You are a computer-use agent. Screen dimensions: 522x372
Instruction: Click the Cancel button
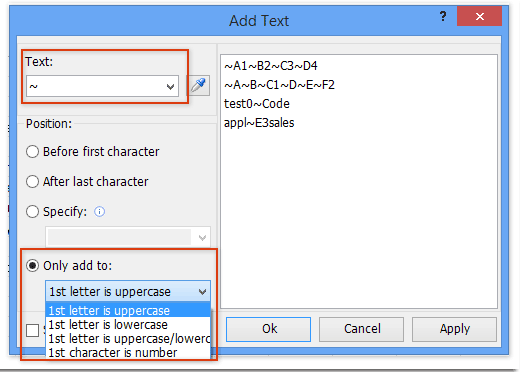pyautogui.click(x=361, y=329)
